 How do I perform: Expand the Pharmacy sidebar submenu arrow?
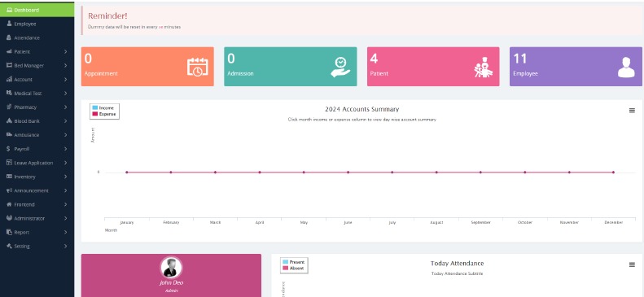(x=65, y=107)
